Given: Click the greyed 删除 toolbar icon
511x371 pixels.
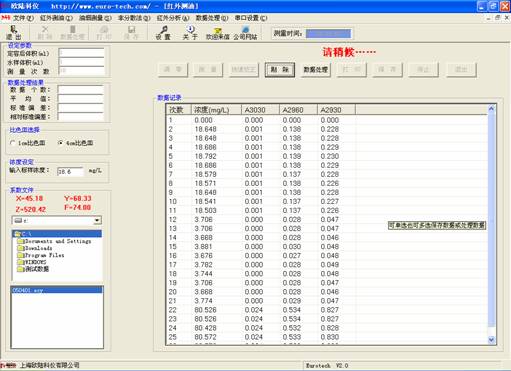Looking at the screenshot, I should click(44, 33).
